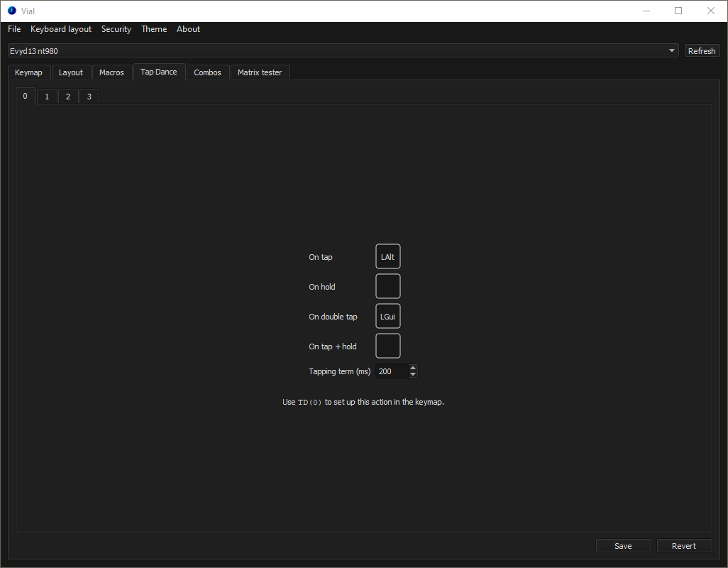Select tap dance entry tab 1
This screenshot has height=568, width=728.
tap(46, 97)
